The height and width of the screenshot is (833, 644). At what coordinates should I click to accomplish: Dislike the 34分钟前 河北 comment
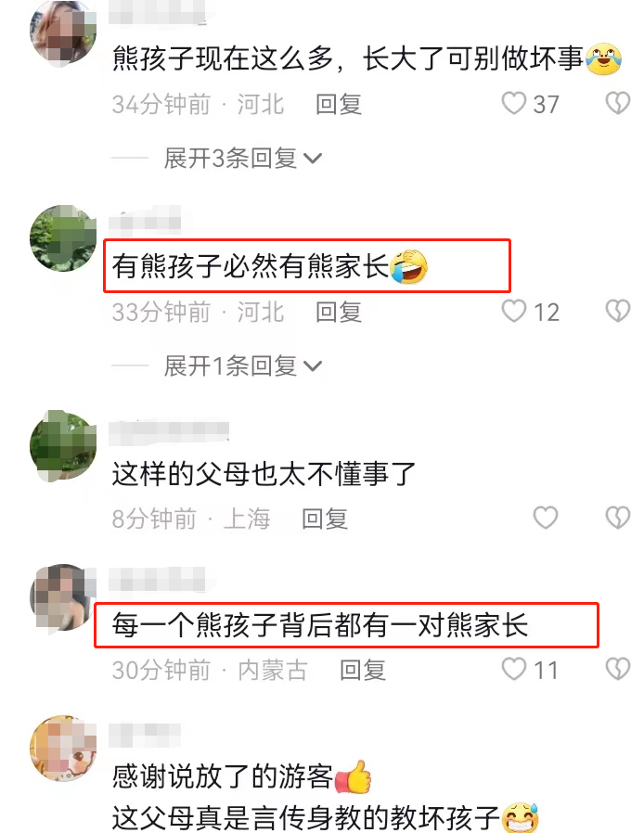[618, 103]
